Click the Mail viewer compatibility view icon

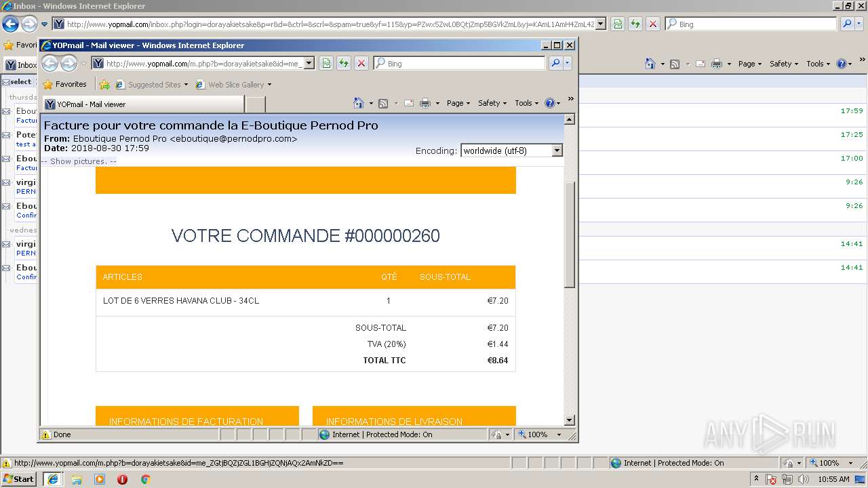(x=326, y=63)
